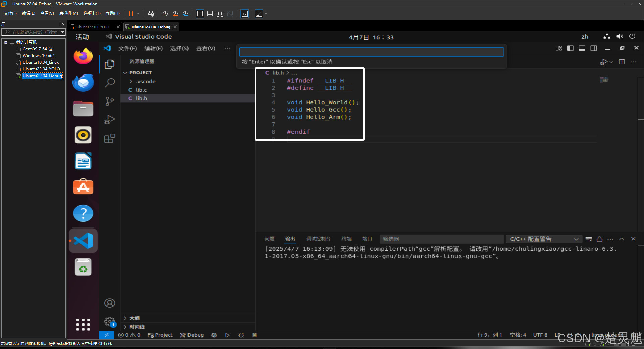Toggle the bottom panel visibility
This screenshot has width=644, height=349.
click(x=582, y=48)
